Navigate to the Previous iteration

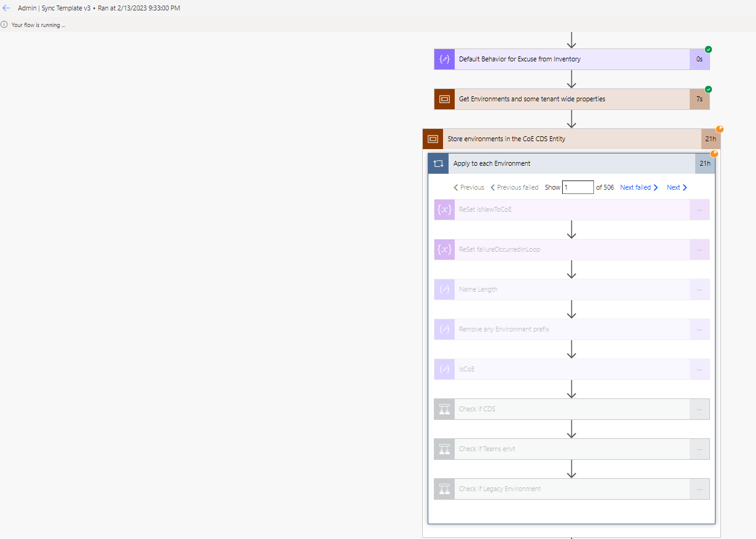(468, 187)
